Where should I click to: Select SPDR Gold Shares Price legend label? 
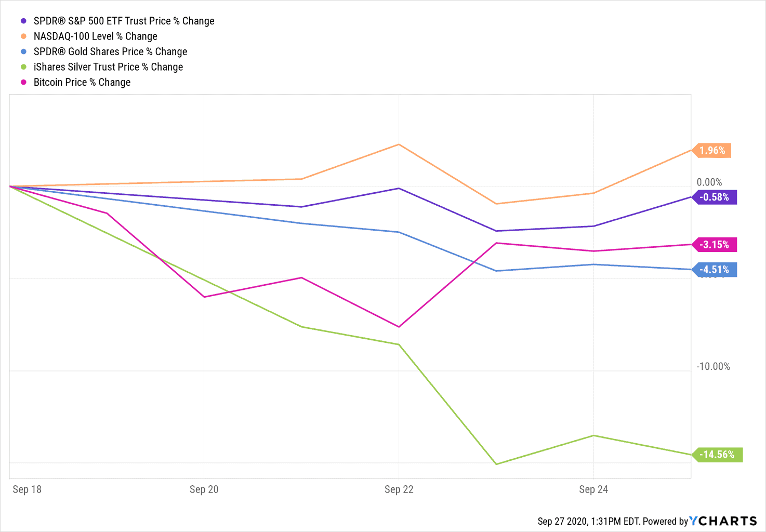[110, 52]
